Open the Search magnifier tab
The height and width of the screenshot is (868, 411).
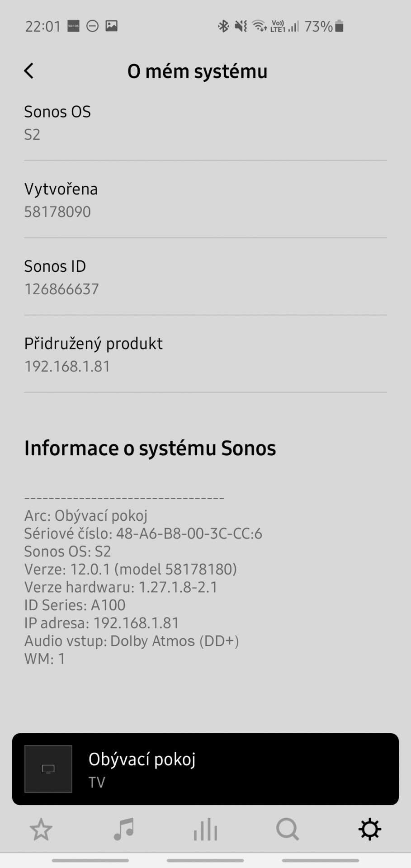coord(288,830)
